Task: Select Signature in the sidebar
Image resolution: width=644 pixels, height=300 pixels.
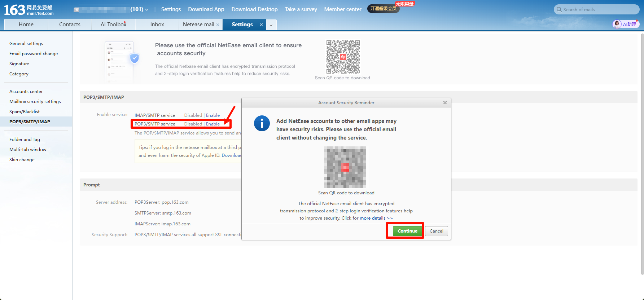Action: (x=19, y=64)
